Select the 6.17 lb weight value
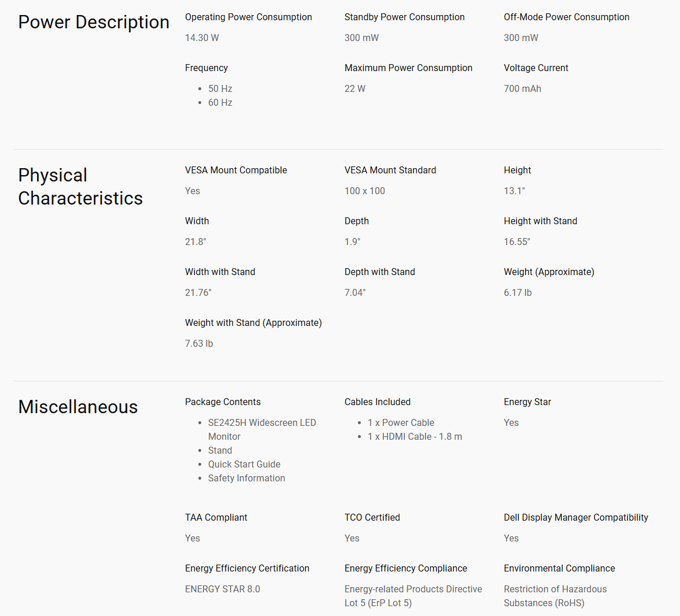 518,292
